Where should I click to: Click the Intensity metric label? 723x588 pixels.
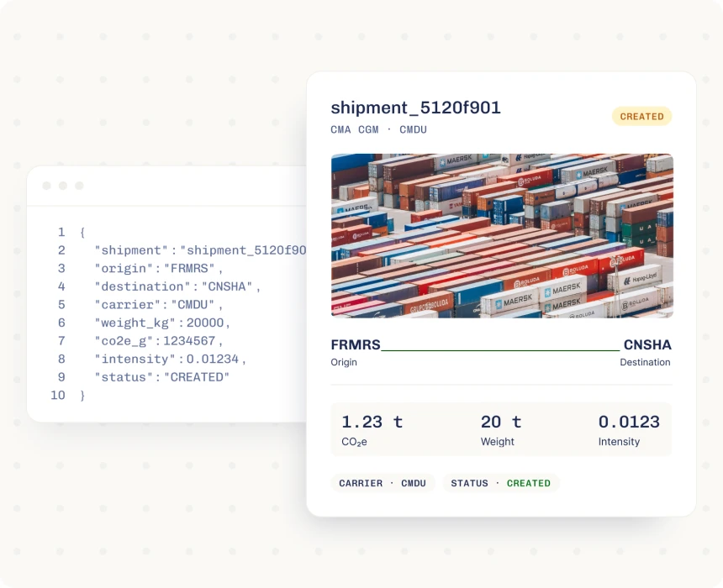coord(620,442)
